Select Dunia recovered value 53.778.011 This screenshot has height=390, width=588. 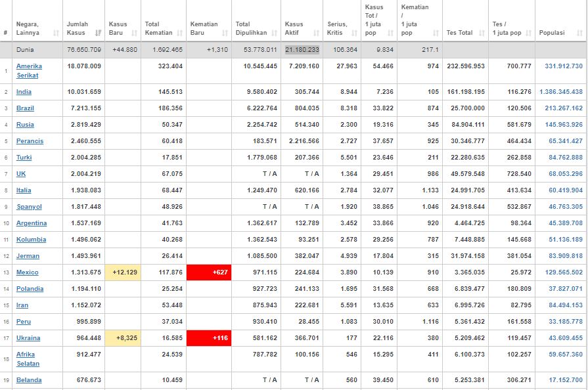click(x=260, y=50)
